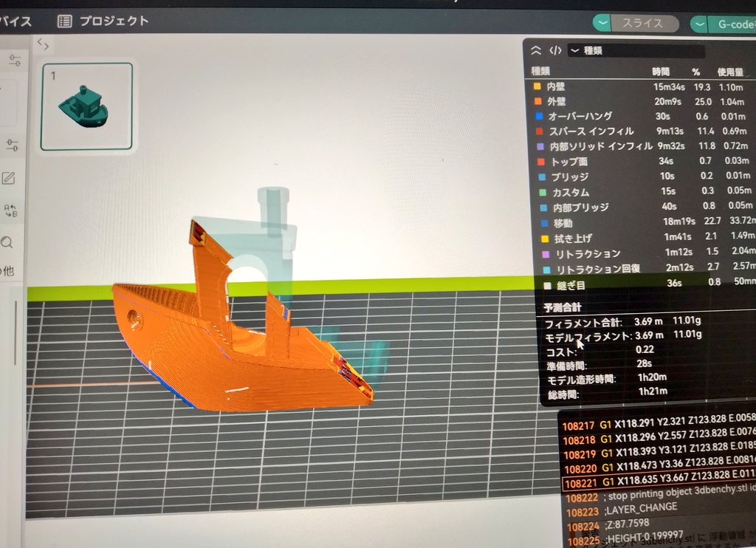Click the モデルフィラメント row label

[588, 336]
